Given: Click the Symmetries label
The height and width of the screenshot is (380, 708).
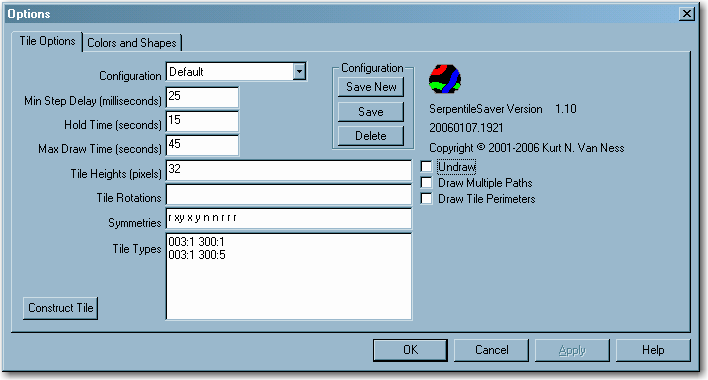Looking at the screenshot, I should pyautogui.click(x=135, y=222).
